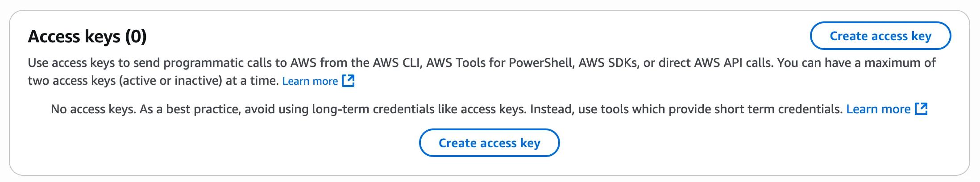This screenshot has height=182, width=980.
Task: Click 'AWS Tools for PowerShell' in description
Action: (499, 63)
